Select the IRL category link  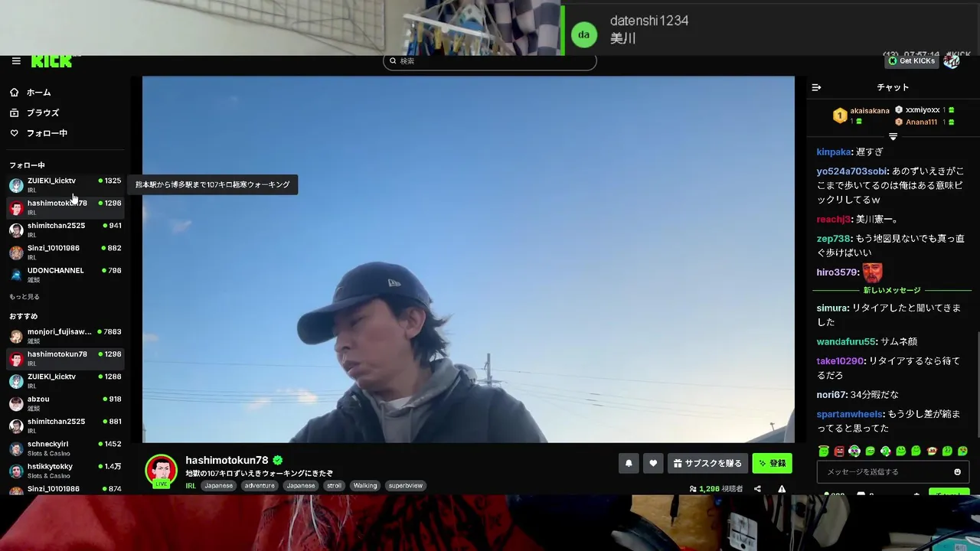[x=191, y=485]
